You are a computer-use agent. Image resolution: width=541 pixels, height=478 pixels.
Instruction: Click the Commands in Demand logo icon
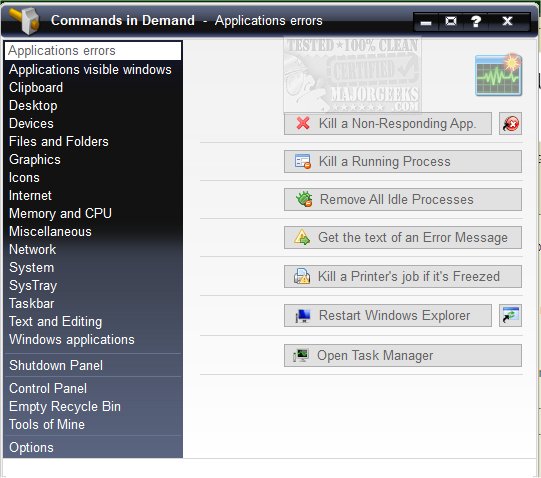(x=24, y=20)
